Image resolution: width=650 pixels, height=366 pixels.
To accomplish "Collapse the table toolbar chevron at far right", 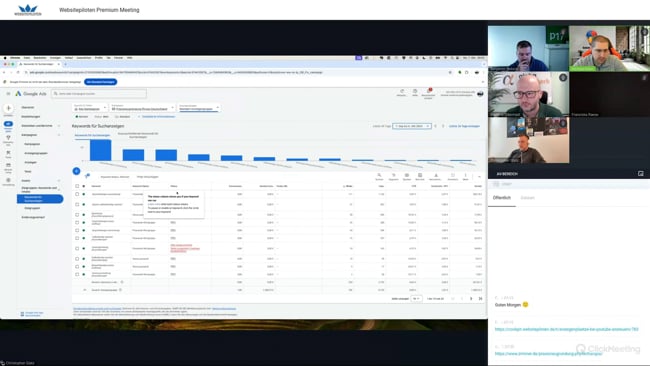I will pyautogui.click(x=479, y=176).
